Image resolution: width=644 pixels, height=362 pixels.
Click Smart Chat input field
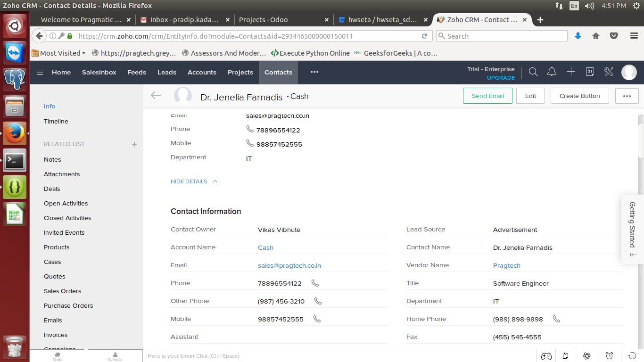tap(339, 356)
